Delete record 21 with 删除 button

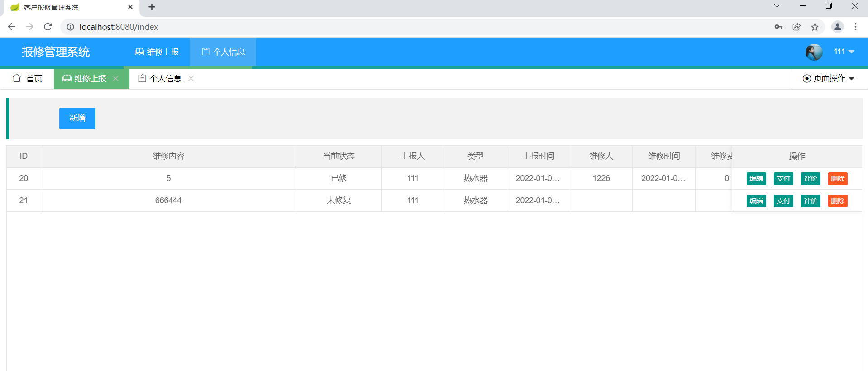pyautogui.click(x=838, y=201)
